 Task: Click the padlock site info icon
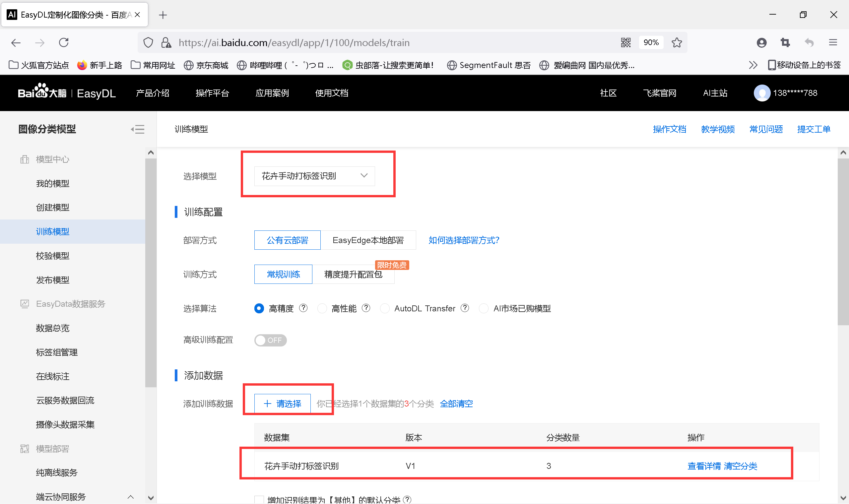pyautogui.click(x=166, y=43)
